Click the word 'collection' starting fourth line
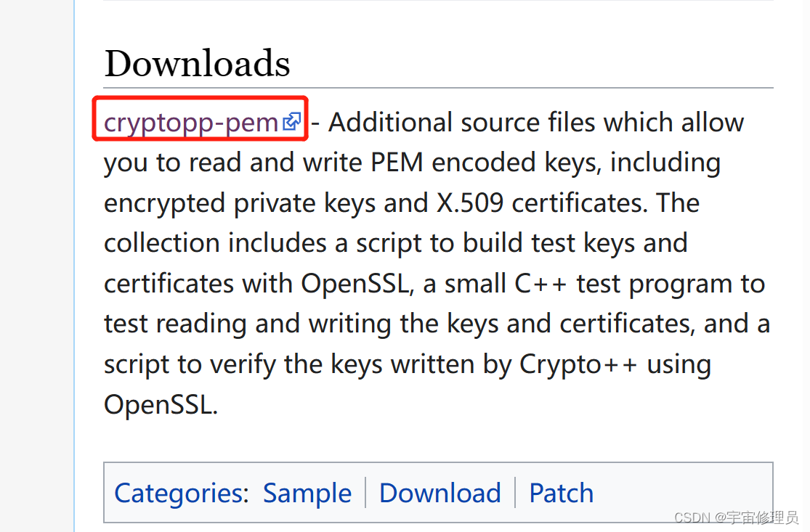Screen dimensions: 810x532 [162, 243]
